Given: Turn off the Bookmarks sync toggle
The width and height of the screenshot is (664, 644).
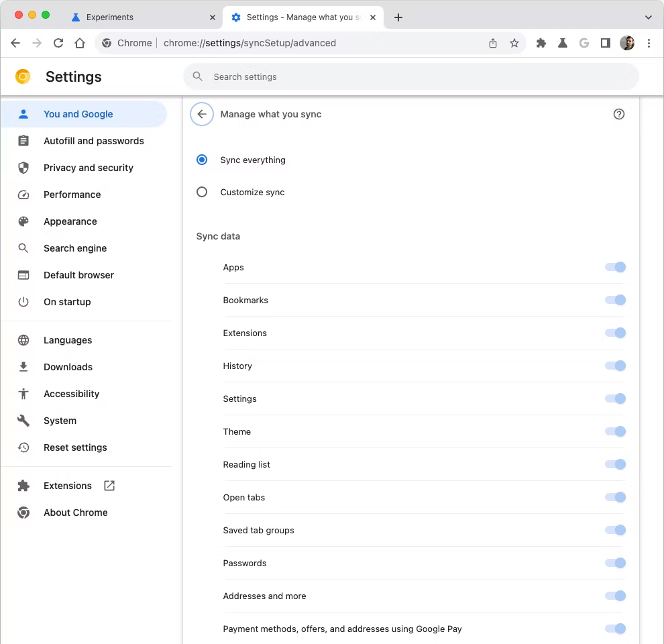Looking at the screenshot, I should pos(615,300).
